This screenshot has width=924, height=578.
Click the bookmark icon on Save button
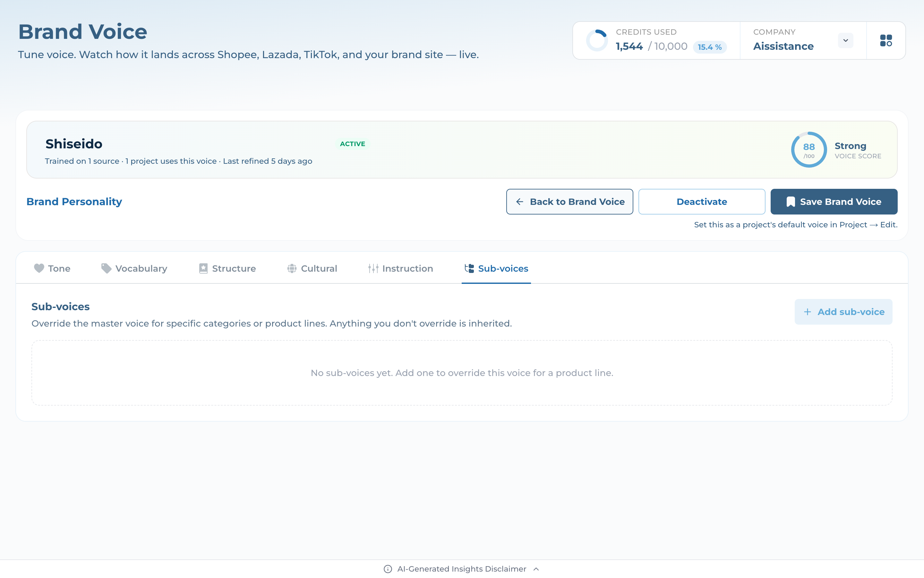coord(790,202)
